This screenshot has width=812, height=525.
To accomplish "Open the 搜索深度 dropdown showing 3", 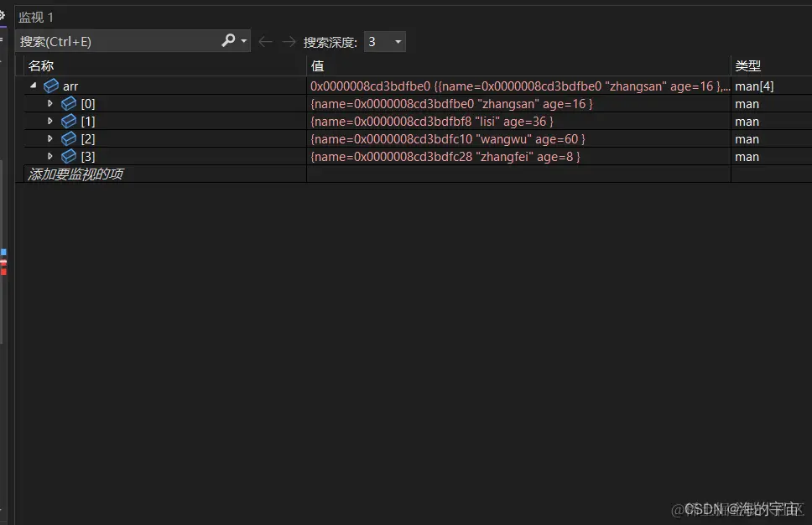I will pos(385,42).
